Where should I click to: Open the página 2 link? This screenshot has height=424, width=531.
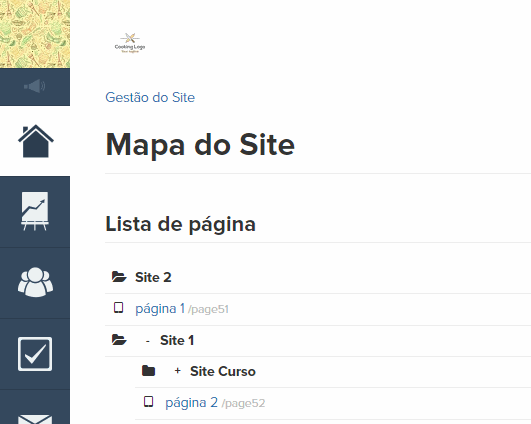pos(191,403)
